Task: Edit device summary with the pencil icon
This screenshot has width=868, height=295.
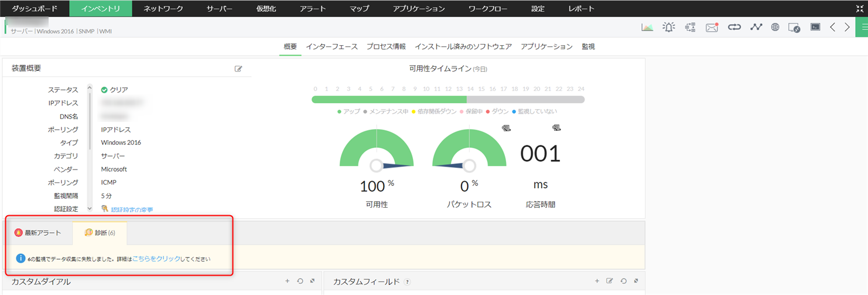Action: (238, 69)
